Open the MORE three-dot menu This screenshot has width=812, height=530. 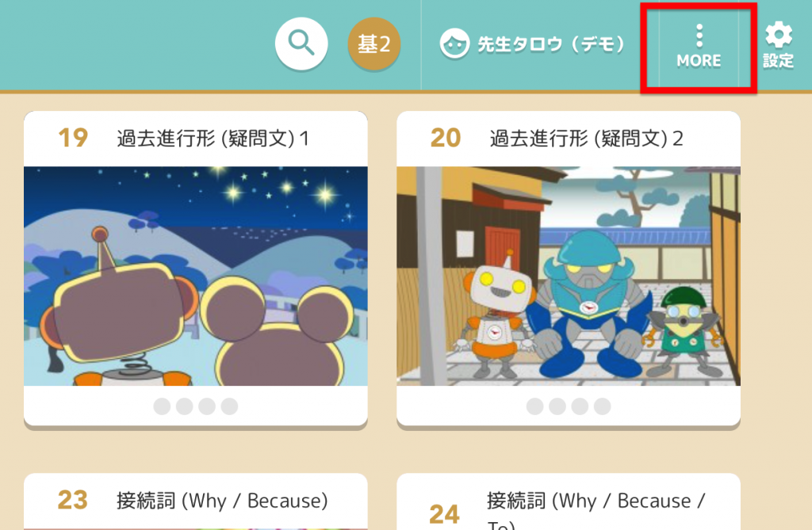[699, 47]
